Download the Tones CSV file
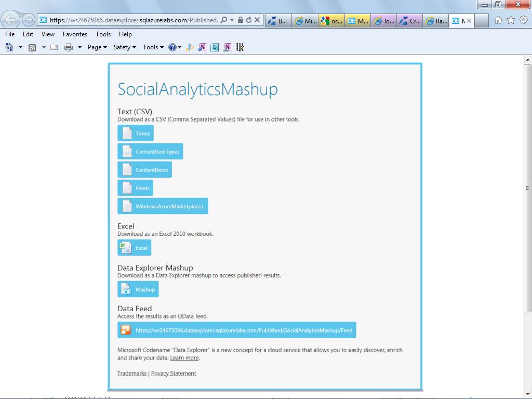 (x=136, y=133)
